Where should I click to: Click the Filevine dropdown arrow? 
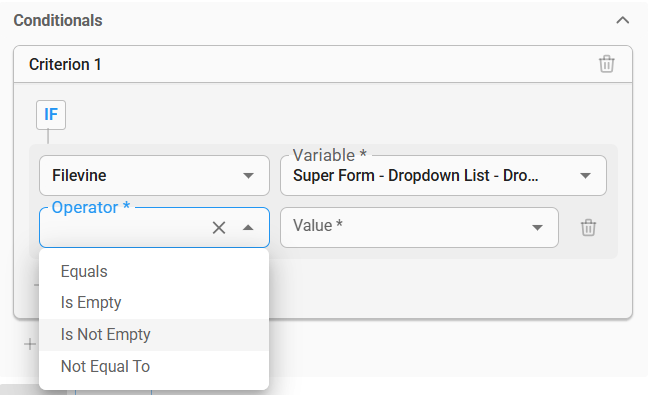pyautogui.click(x=248, y=176)
